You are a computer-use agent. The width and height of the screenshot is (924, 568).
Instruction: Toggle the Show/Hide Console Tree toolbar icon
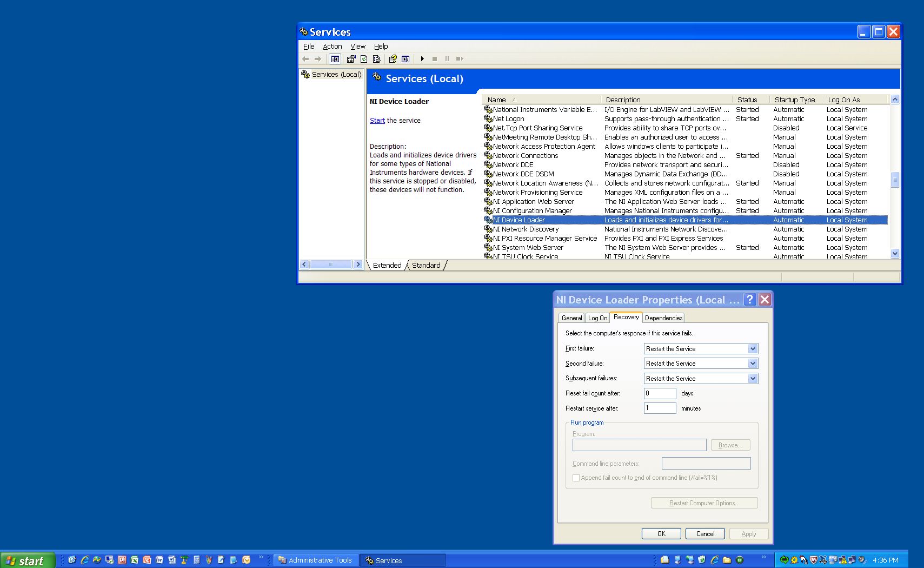[x=335, y=59]
